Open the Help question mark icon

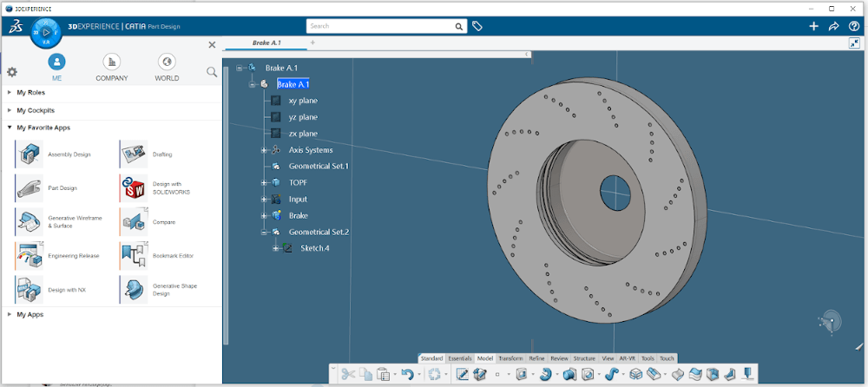click(853, 26)
